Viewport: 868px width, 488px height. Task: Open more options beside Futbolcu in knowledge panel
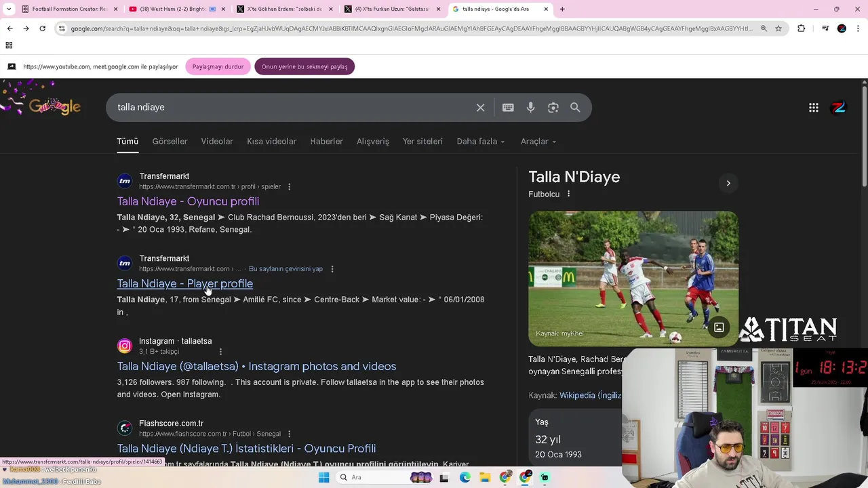568,194
